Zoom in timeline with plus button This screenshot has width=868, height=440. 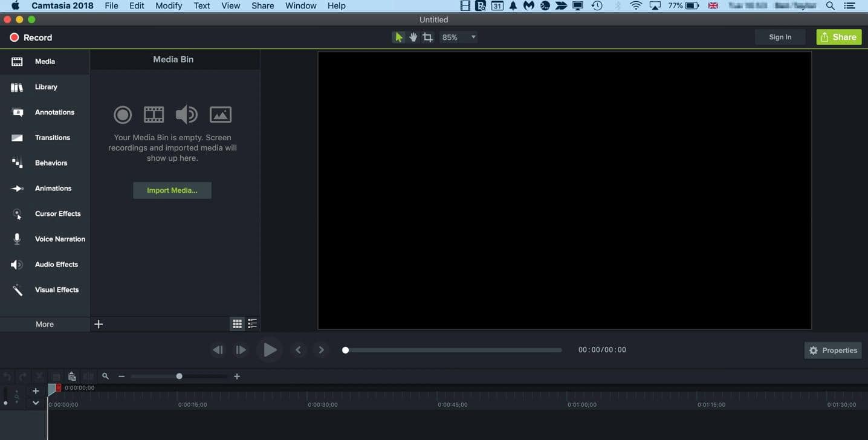[237, 377]
